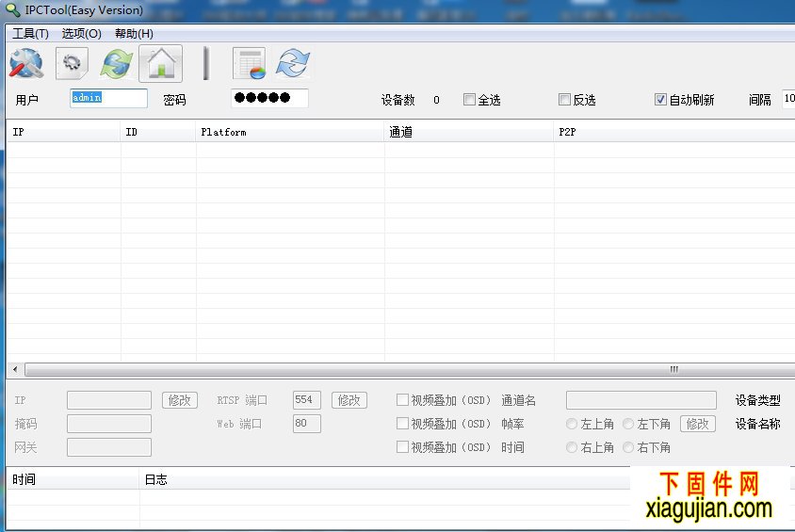
Task: Open the 工具(T) menu
Action: [x=30, y=34]
